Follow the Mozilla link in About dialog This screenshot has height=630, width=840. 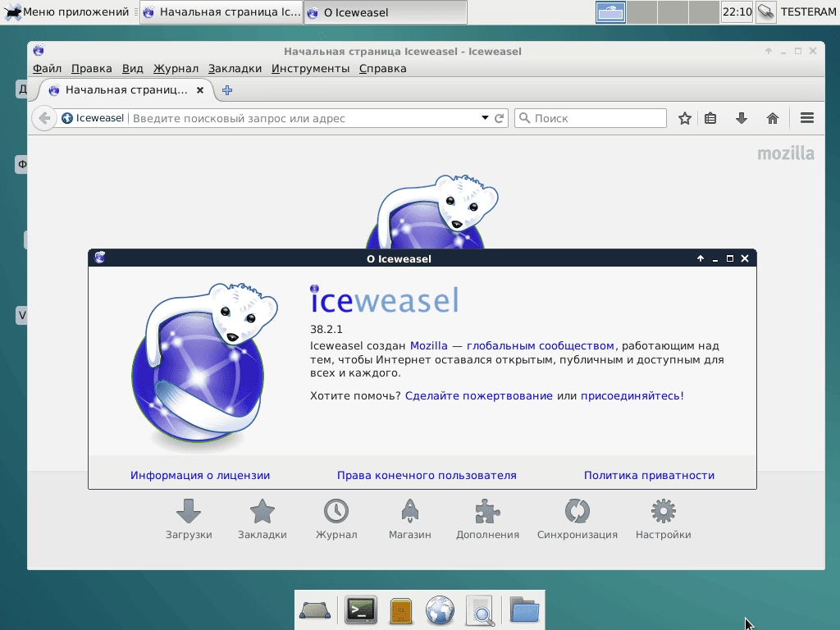[x=428, y=345]
